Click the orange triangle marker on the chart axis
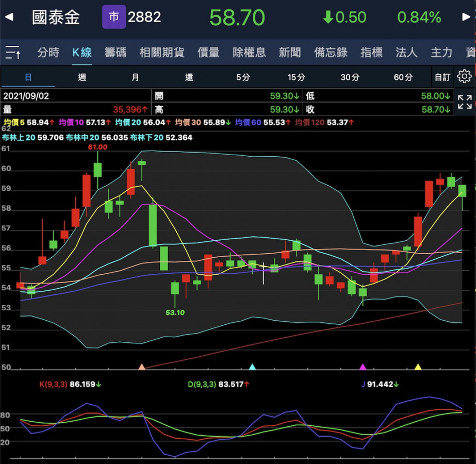476x464 pixels. coord(142,367)
